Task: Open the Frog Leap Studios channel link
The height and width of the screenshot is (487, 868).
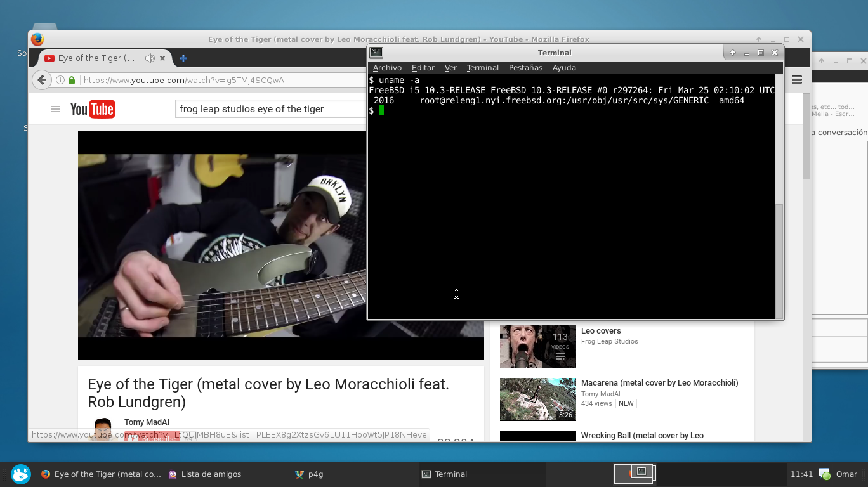Action: (x=610, y=341)
